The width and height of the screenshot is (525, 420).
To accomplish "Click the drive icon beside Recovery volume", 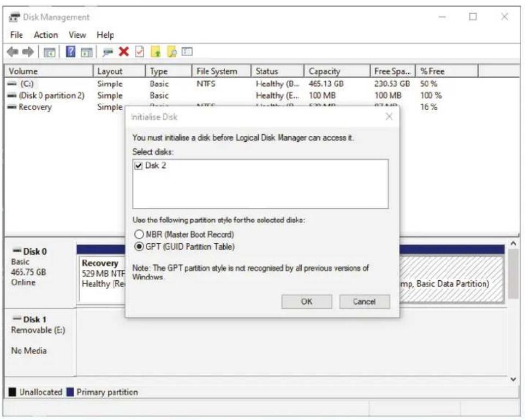I will (12, 107).
